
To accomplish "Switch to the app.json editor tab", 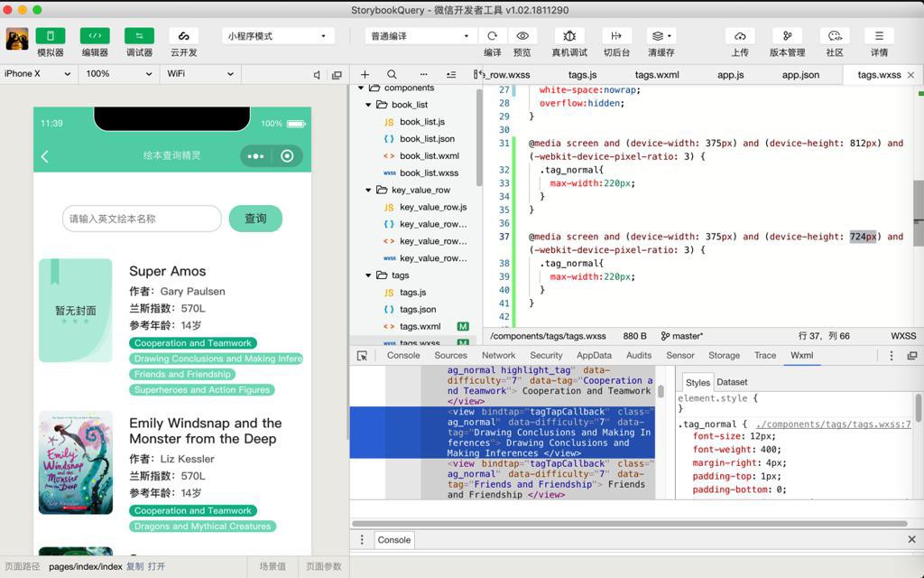I will pyautogui.click(x=800, y=75).
